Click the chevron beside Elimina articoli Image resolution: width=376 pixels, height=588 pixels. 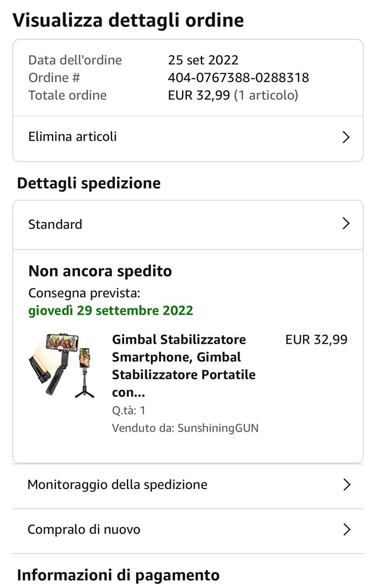(346, 137)
